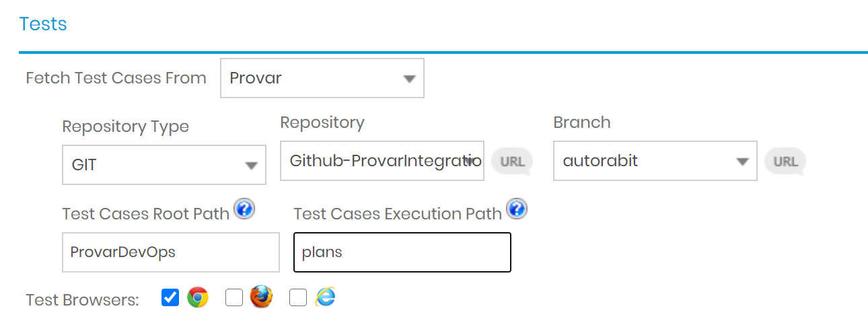Open the Fetch Test Cases From dropdown
This screenshot has height=325, width=868.
click(322, 78)
